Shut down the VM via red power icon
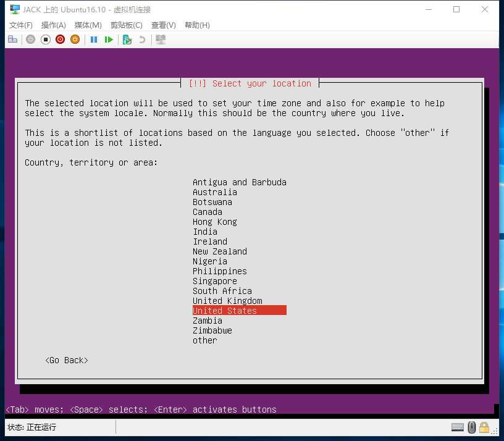Viewport: 504px width, 441px height. tap(60, 40)
